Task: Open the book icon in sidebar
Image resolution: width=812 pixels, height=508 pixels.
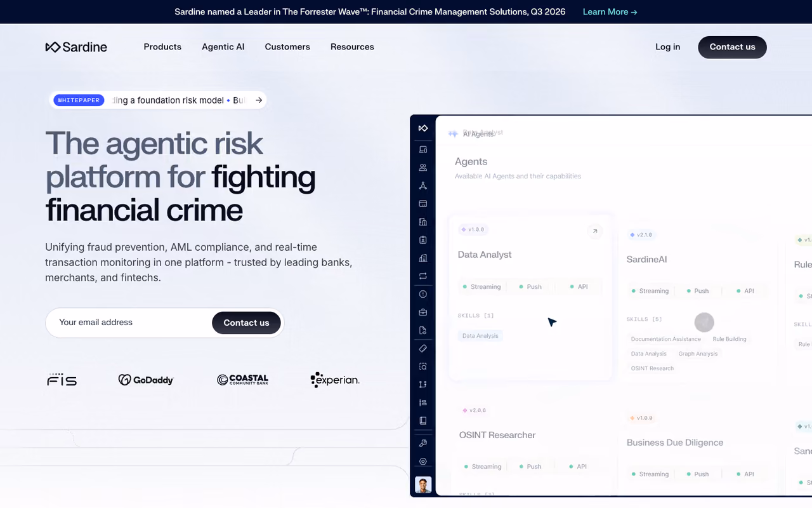Action: click(x=423, y=420)
